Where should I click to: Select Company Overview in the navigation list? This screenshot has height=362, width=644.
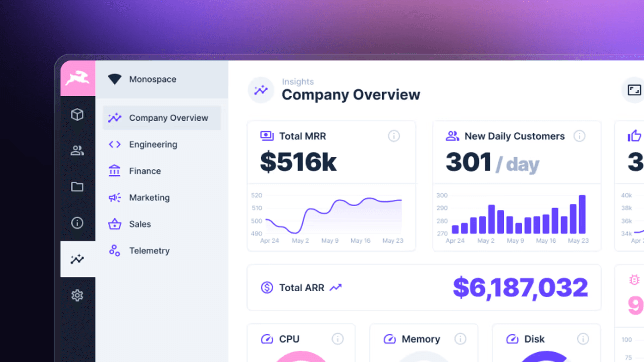tap(162, 118)
